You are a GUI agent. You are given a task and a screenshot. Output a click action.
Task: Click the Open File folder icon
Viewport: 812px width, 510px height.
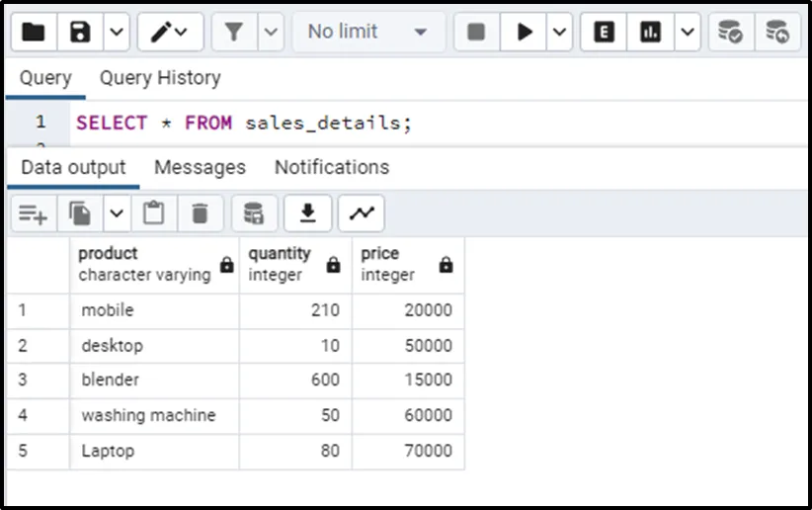[33, 33]
